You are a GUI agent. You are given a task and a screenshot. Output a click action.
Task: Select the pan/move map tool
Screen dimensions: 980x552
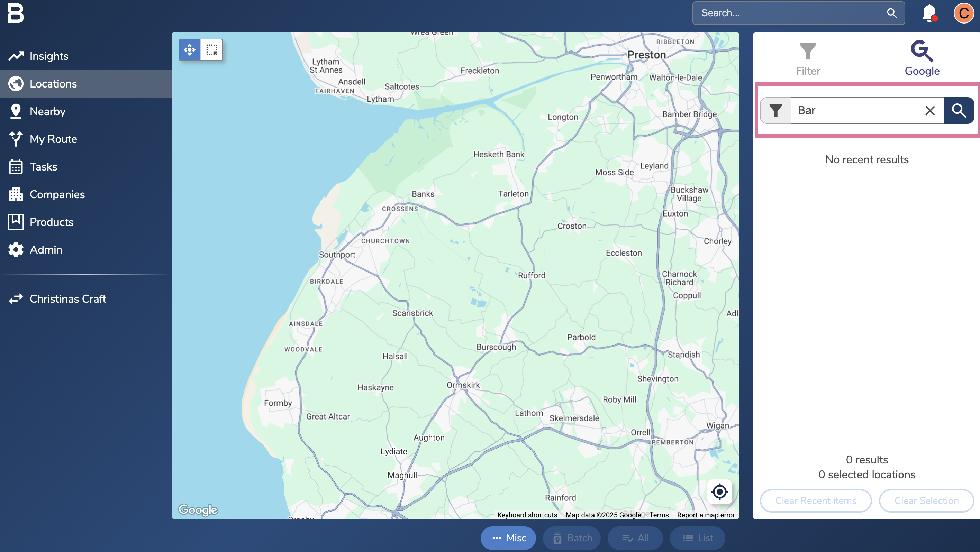[189, 50]
